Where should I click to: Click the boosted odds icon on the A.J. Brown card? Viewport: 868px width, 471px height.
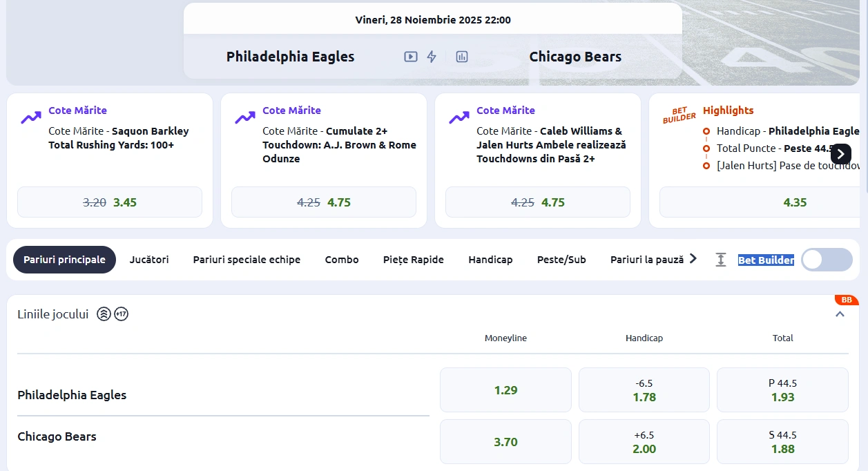point(244,117)
